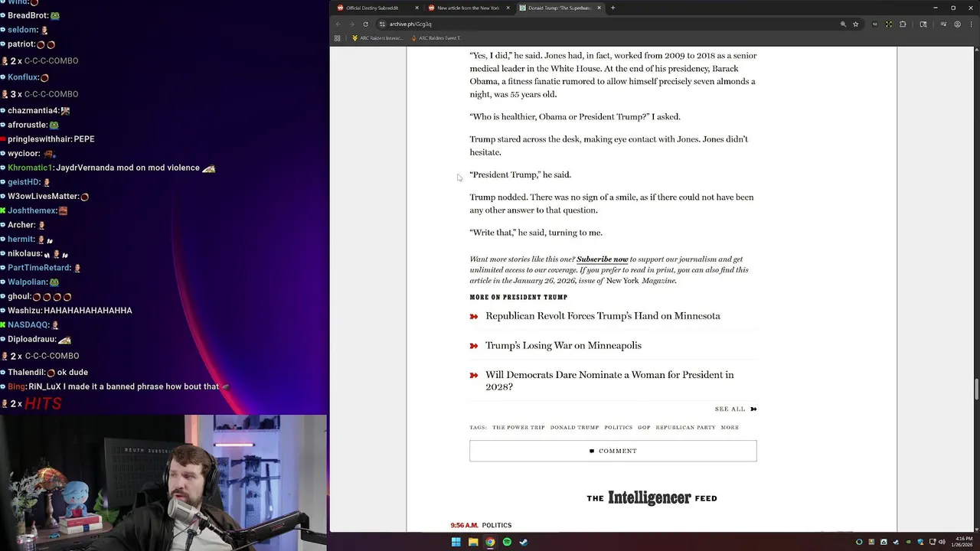
Task: Reload the archive.ph page
Action: [365, 24]
